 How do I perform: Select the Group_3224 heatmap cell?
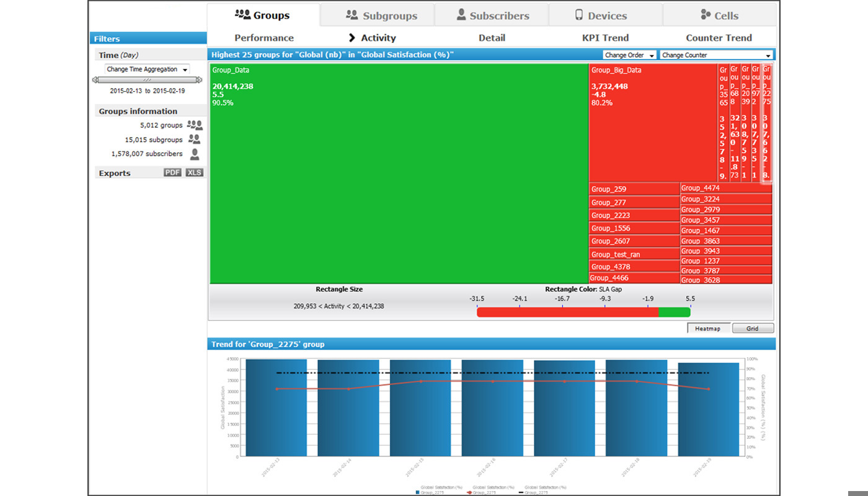(726, 199)
